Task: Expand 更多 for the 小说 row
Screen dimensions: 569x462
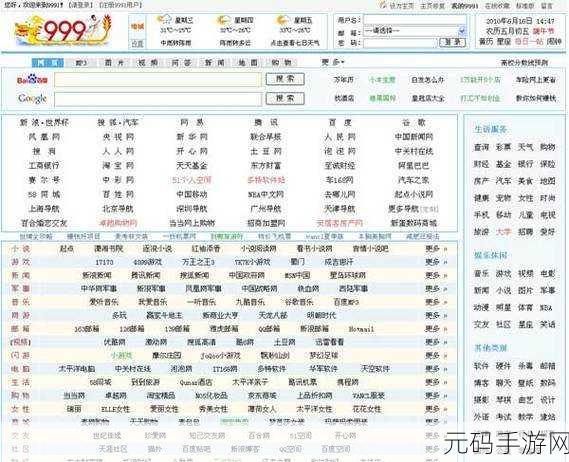Action: (x=436, y=249)
